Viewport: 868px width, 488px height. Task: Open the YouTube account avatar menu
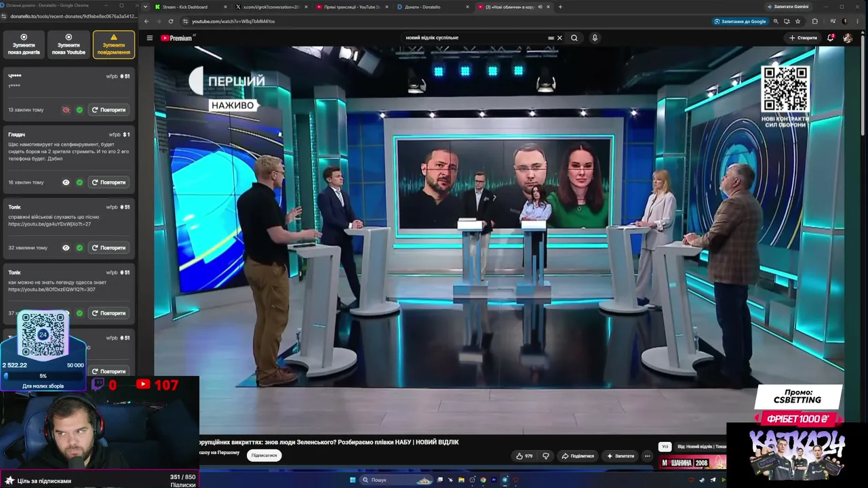coord(848,38)
